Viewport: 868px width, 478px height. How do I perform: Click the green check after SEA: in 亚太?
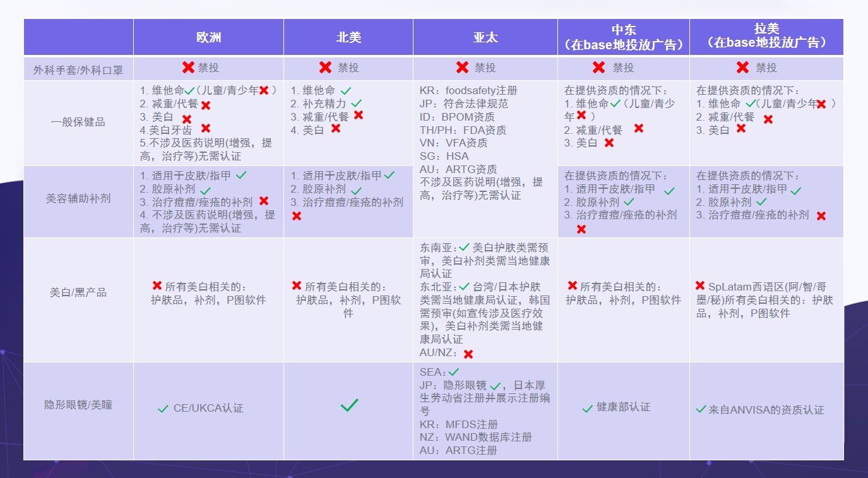[453, 372]
